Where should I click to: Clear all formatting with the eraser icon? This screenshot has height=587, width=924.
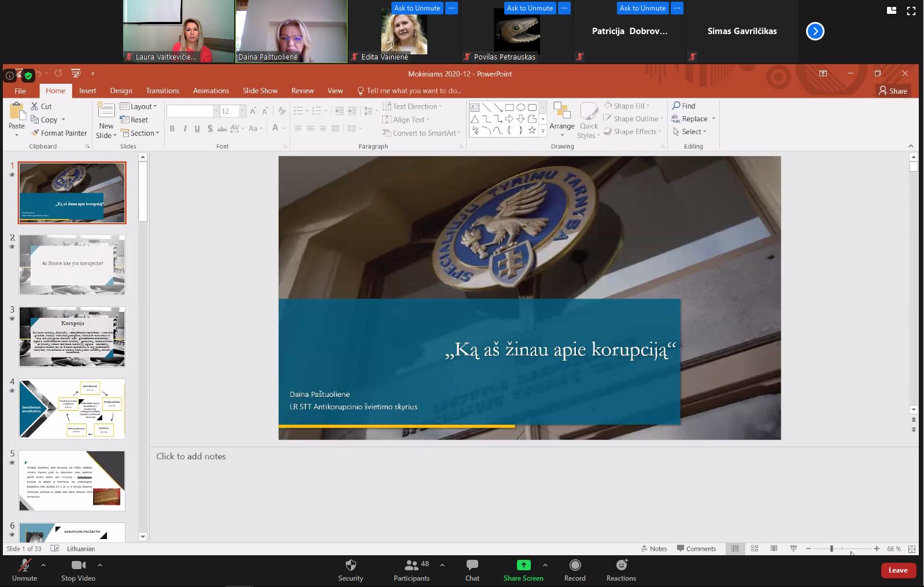pyautogui.click(x=282, y=111)
